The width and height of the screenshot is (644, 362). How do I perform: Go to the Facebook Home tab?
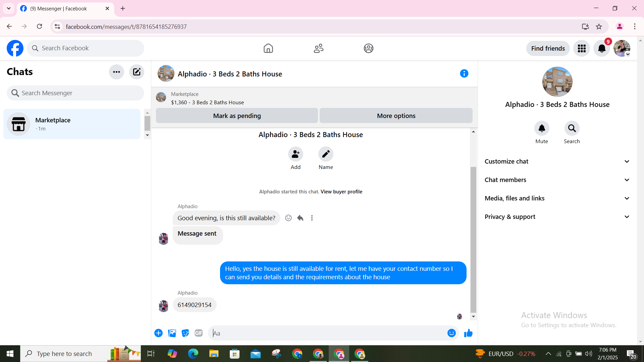(268, 48)
